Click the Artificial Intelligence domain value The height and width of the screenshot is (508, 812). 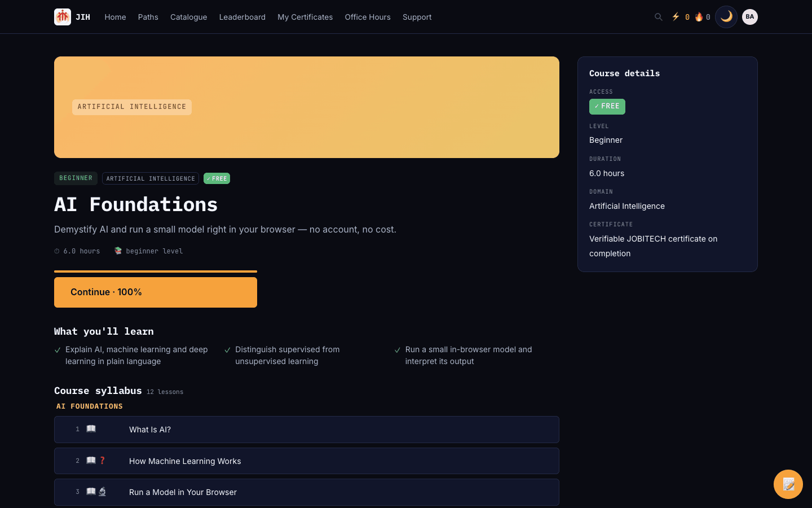627,206
